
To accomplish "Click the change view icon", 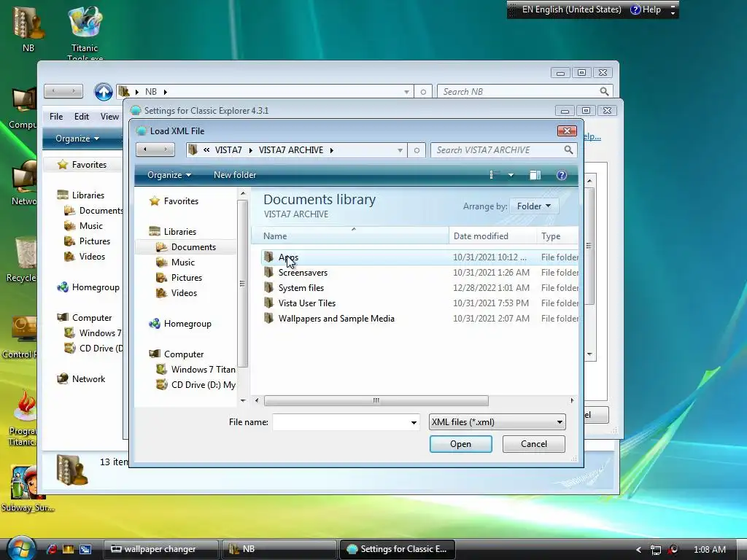I will click(x=494, y=175).
